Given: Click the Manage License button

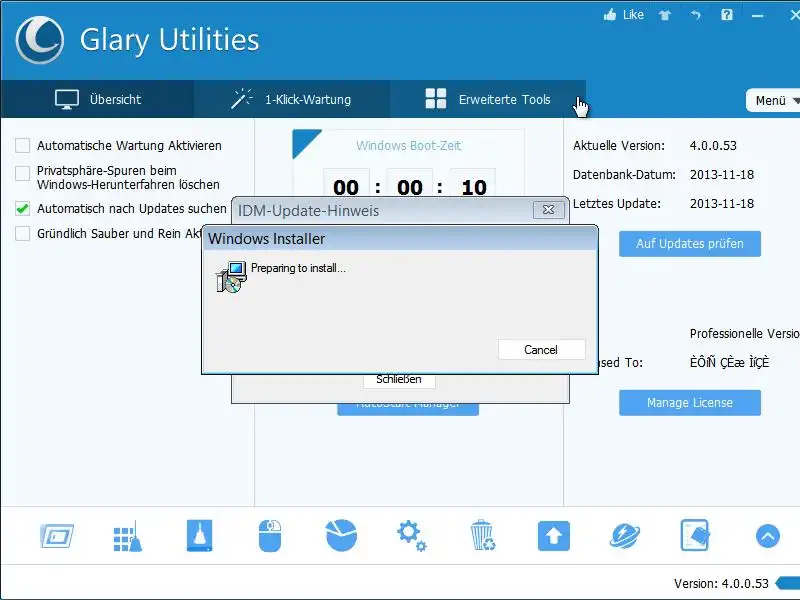Looking at the screenshot, I should pos(690,403).
